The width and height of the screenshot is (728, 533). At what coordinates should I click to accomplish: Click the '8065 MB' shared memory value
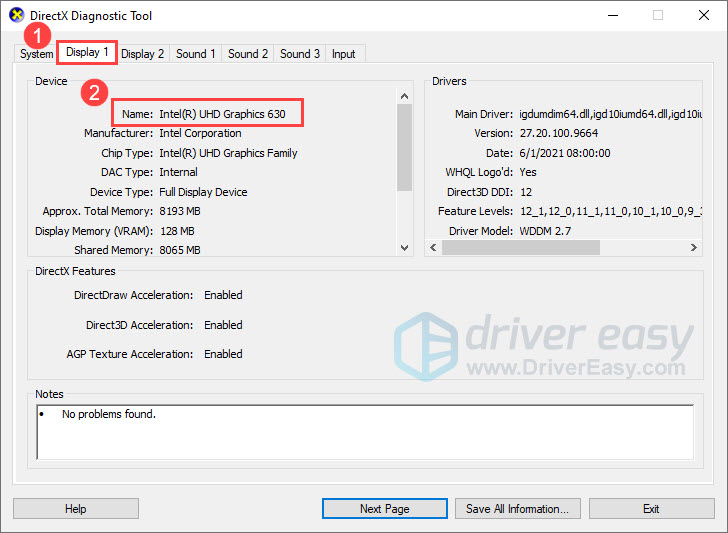pyautogui.click(x=180, y=250)
